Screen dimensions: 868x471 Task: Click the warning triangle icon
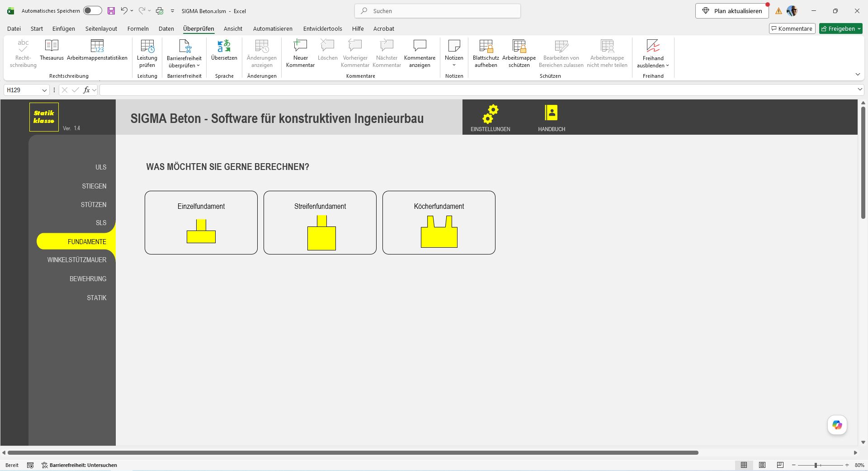pyautogui.click(x=778, y=11)
